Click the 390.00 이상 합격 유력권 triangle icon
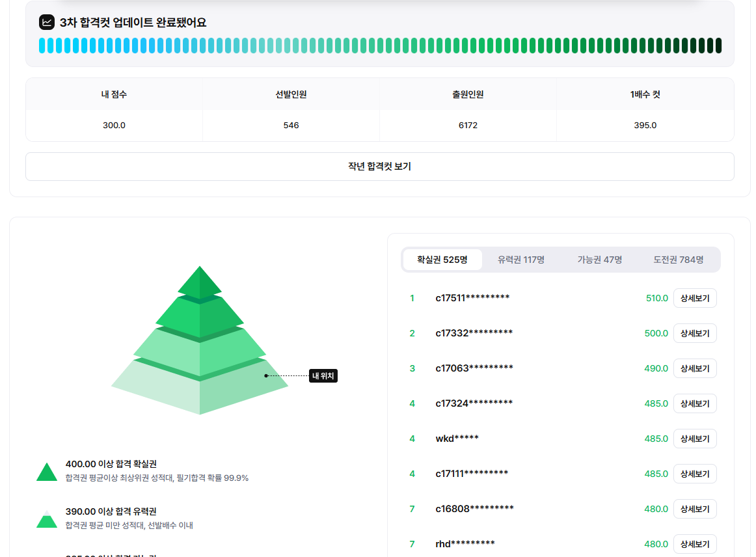This screenshot has height=557, width=756. point(47,519)
